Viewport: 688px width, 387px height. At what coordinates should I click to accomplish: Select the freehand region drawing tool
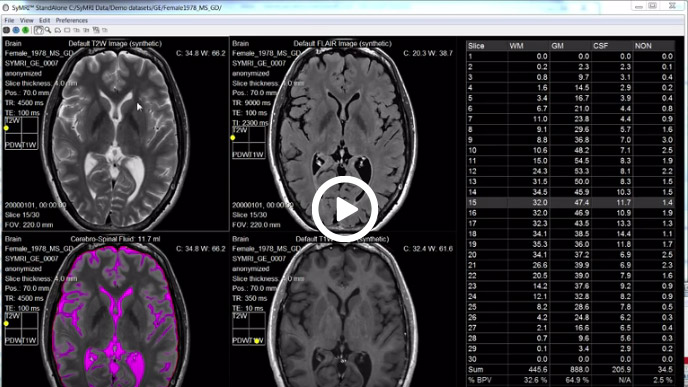coord(57,30)
